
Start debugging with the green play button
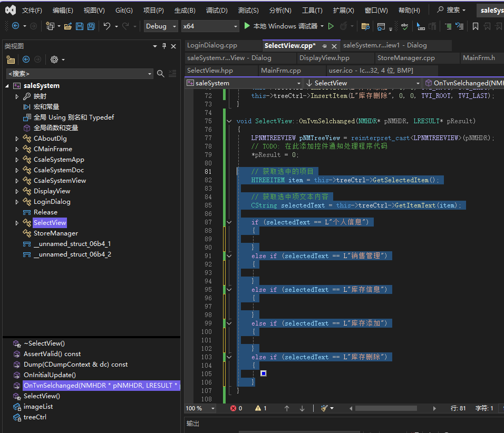[247, 26]
